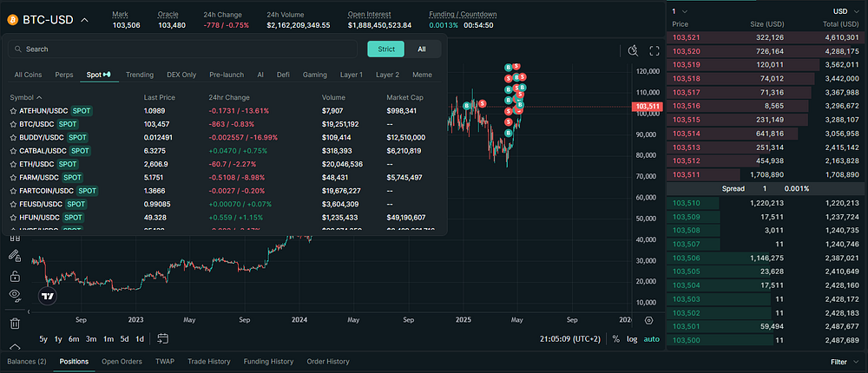Click the Search input field
This screenshot has width=868, height=373.
[x=182, y=49]
